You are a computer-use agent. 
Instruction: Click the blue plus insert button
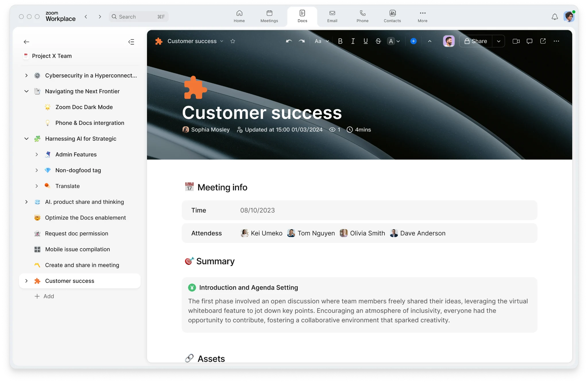[413, 41]
